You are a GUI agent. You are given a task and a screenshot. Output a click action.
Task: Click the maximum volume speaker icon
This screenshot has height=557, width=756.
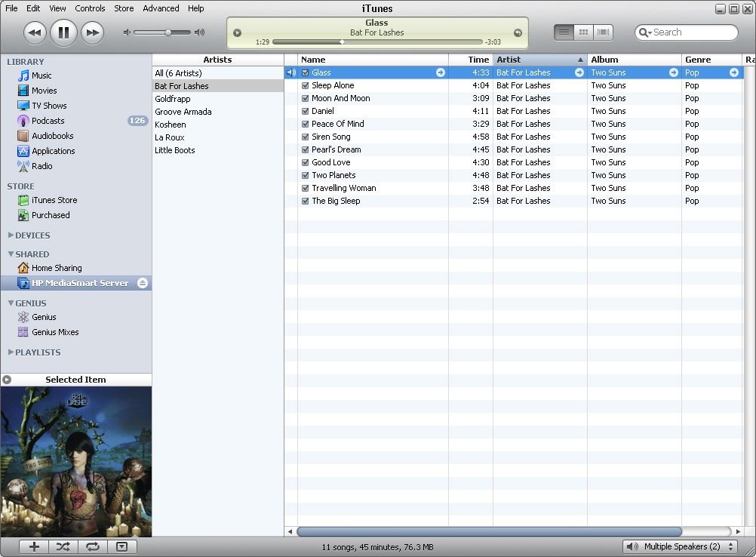pyautogui.click(x=200, y=32)
